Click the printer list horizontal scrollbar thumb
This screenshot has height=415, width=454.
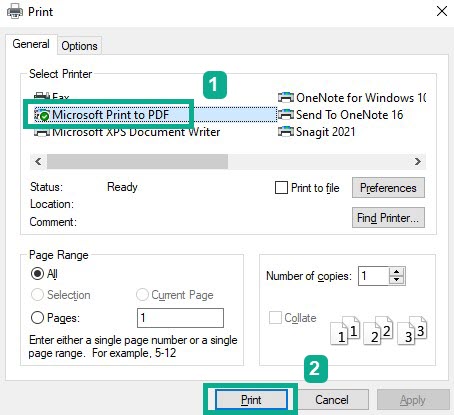pos(137,162)
